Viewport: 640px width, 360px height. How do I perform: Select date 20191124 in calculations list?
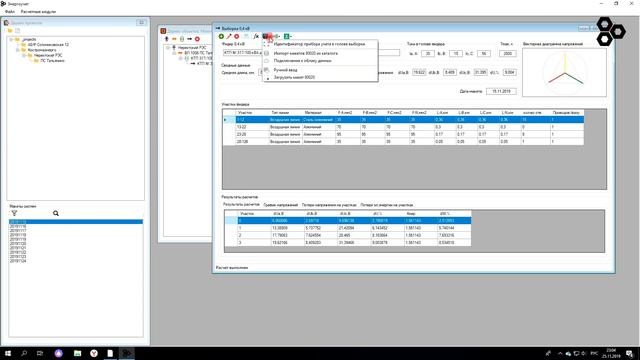pyautogui.click(x=18, y=261)
